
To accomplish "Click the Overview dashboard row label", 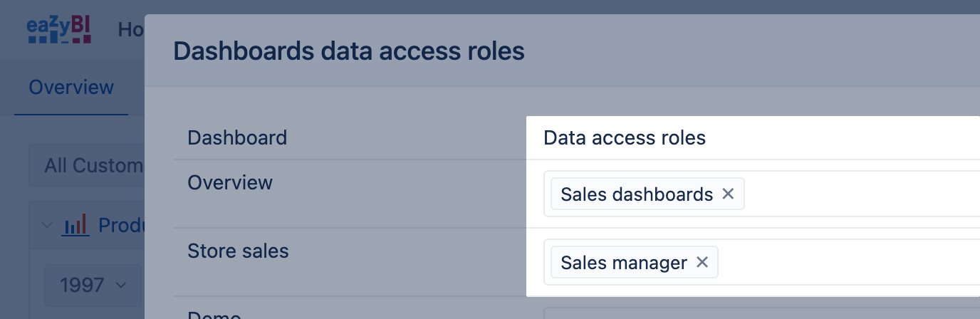I will pos(230,183).
